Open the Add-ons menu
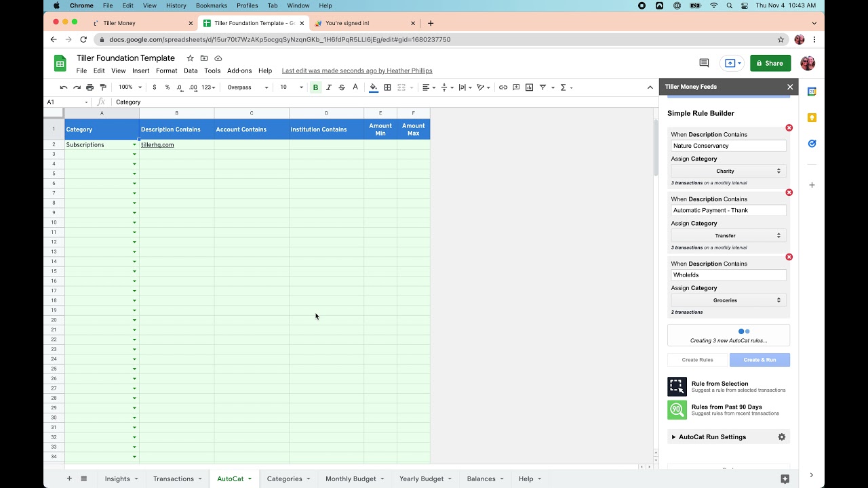The image size is (868, 488). 239,70
